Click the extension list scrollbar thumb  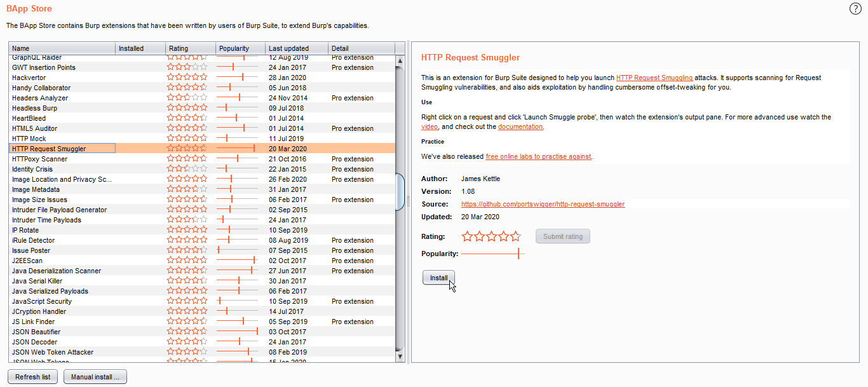(400, 191)
